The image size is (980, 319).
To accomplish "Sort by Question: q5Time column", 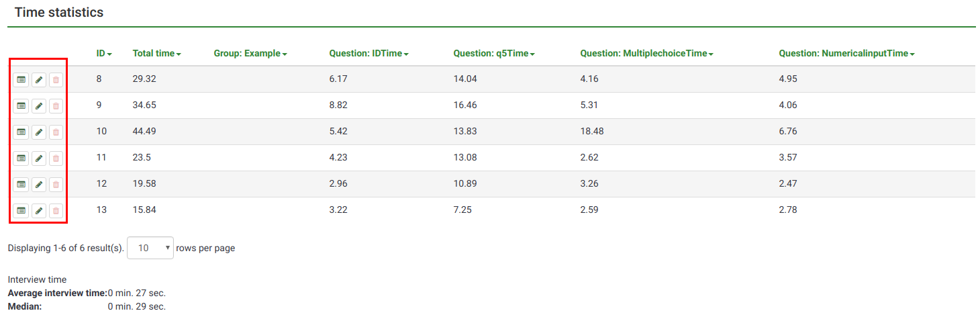I will point(493,54).
